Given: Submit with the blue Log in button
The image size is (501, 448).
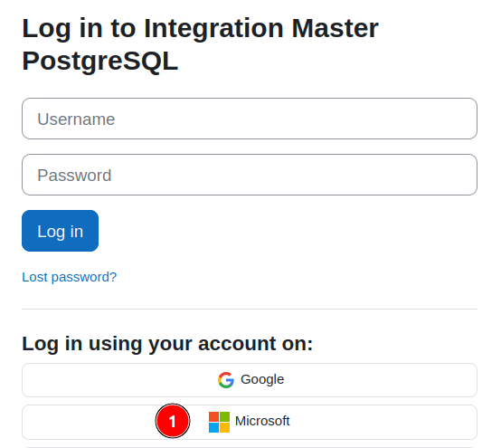Looking at the screenshot, I should pyautogui.click(x=60, y=231).
